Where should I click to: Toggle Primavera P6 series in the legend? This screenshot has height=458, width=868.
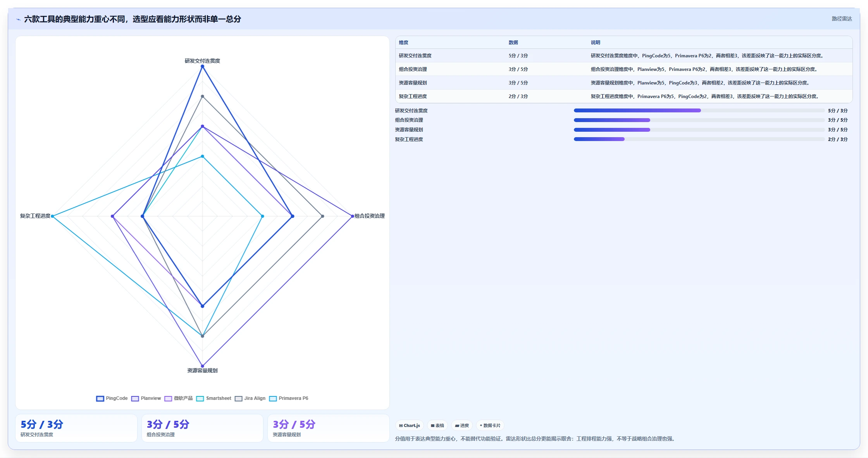click(x=289, y=398)
